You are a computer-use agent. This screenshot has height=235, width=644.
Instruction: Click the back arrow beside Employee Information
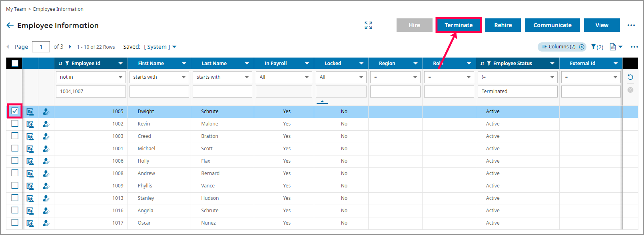10,25
